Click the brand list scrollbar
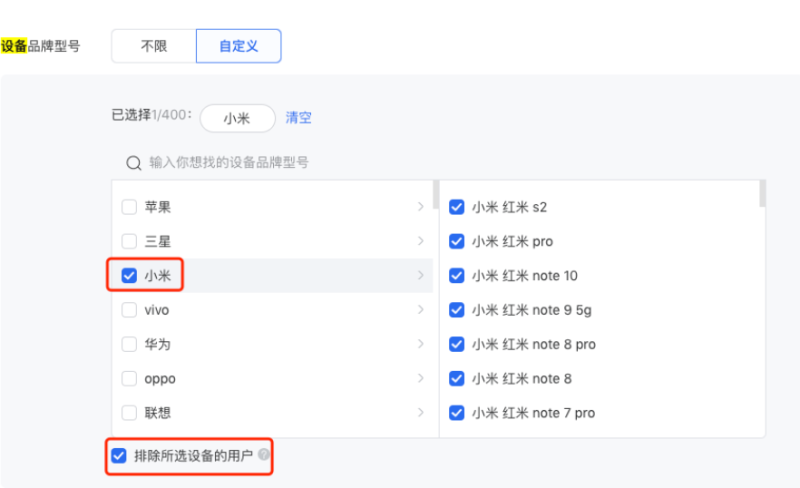The image size is (800, 488). coord(436,194)
